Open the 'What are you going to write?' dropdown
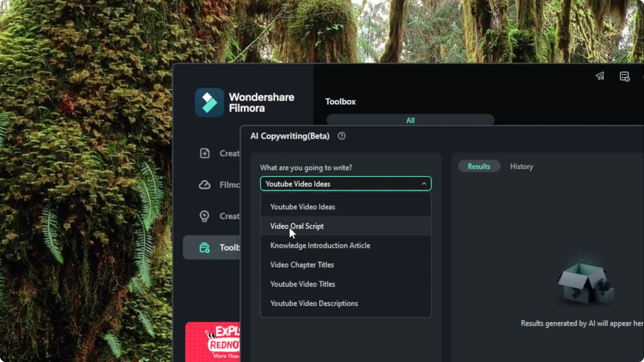Image resolution: width=644 pixels, height=362 pixels. (345, 183)
